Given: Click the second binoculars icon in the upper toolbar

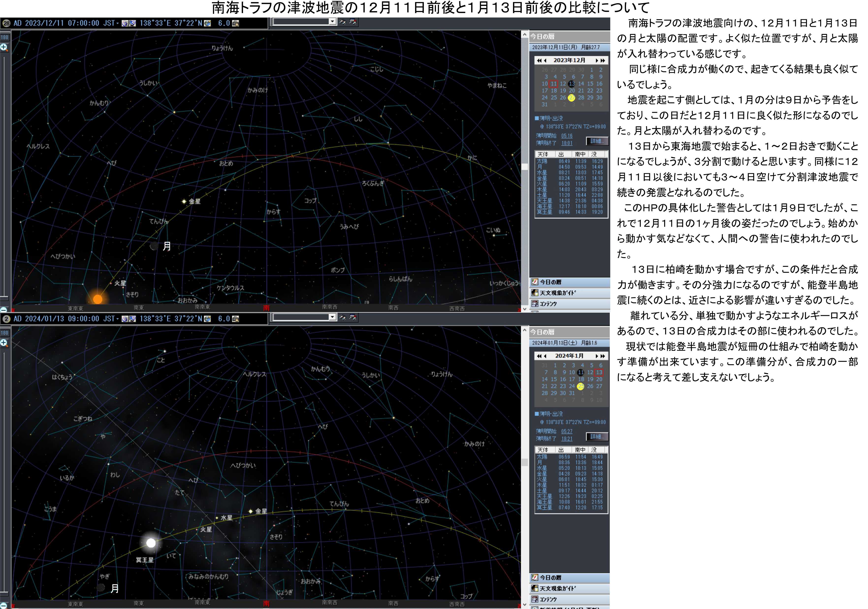Looking at the screenshot, I should 353,22.
